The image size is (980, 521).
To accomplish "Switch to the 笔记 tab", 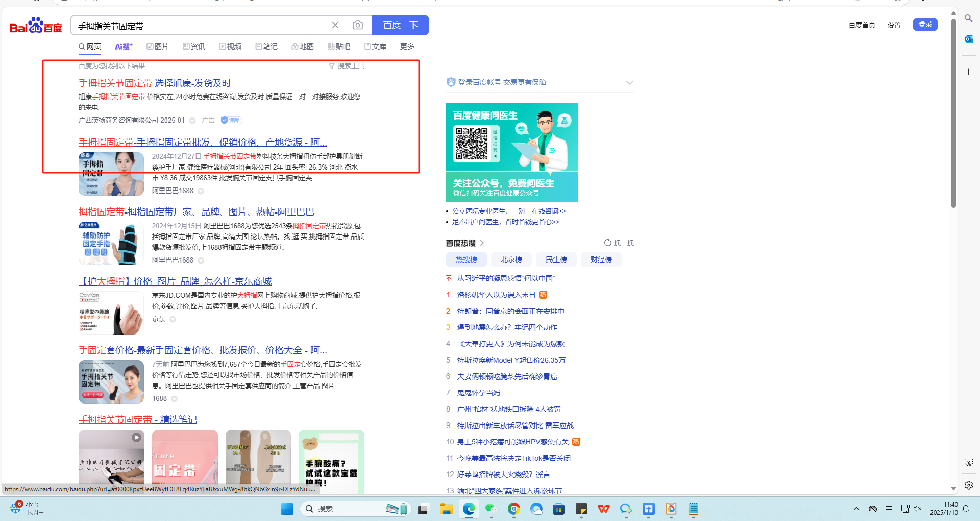I will [x=266, y=46].
